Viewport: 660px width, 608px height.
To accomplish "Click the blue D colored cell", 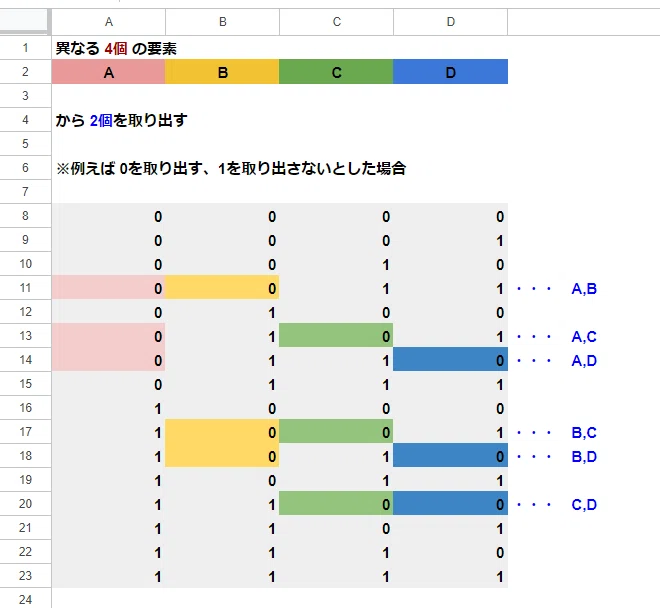I will point(451,72).
